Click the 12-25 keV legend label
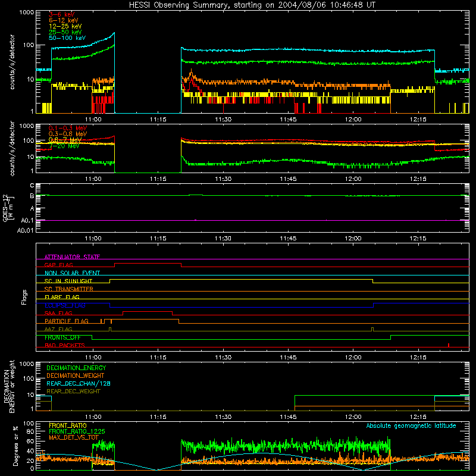476x476 pixels. [65, 26]
